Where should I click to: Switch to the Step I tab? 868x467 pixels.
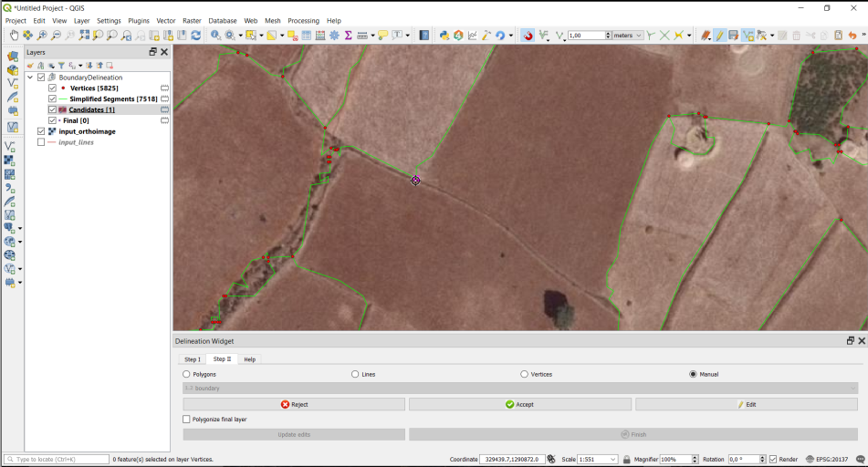click(193, 359)
